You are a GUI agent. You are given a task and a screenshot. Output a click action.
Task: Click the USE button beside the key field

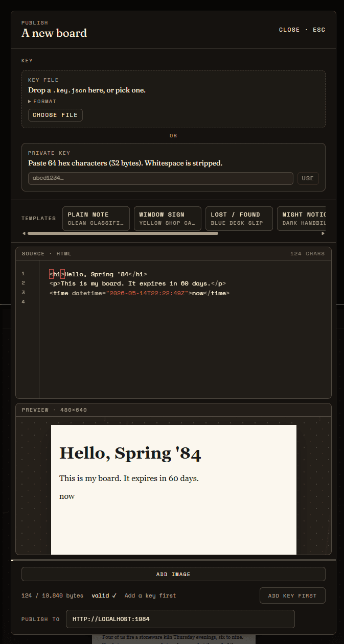(x=308, y=178)
